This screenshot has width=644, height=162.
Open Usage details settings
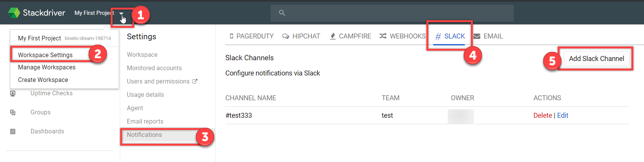(x=145, y=95)
